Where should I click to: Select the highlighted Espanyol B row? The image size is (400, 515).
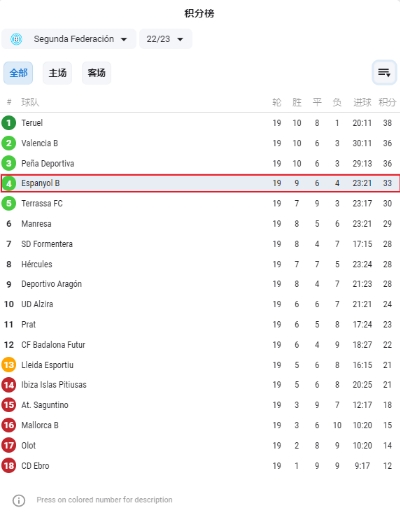coord(200,183)
